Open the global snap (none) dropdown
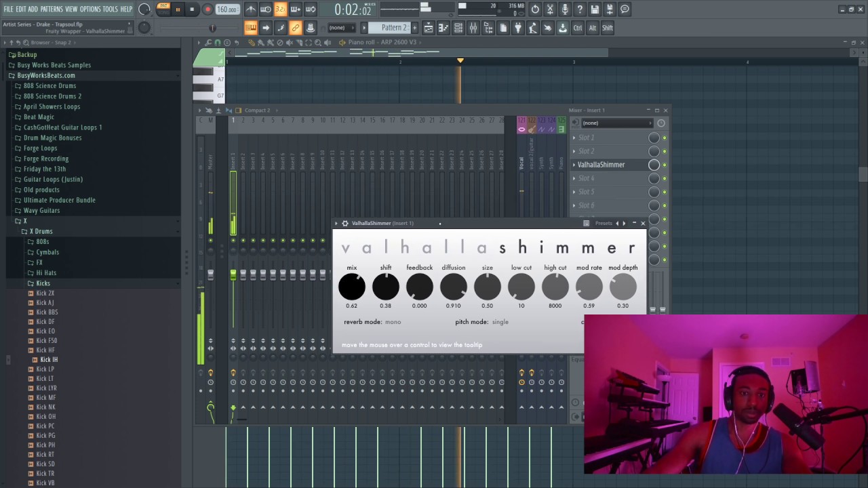Image resolution: width=868 pixels, height=488 pixels. coord(341,28)
